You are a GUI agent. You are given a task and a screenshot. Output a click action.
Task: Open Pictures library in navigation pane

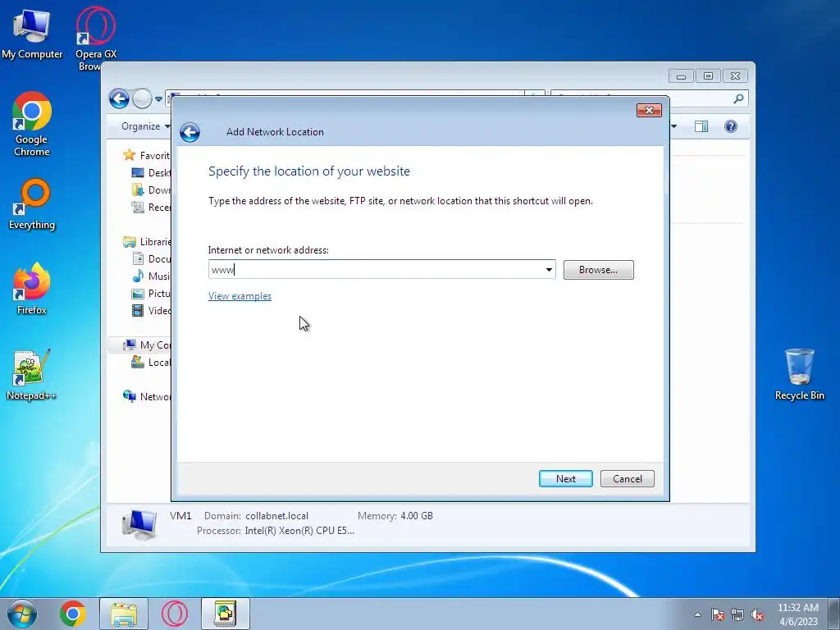click(x=151, y=293)
